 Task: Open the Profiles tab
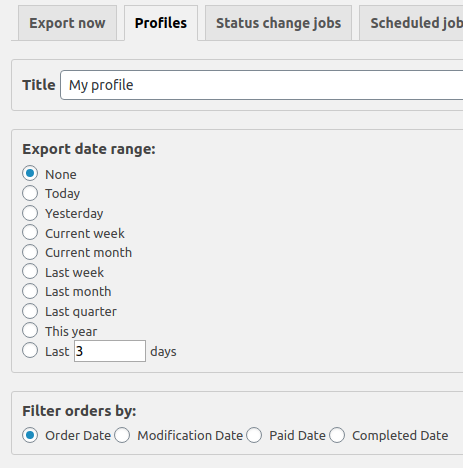coord(161,23)
